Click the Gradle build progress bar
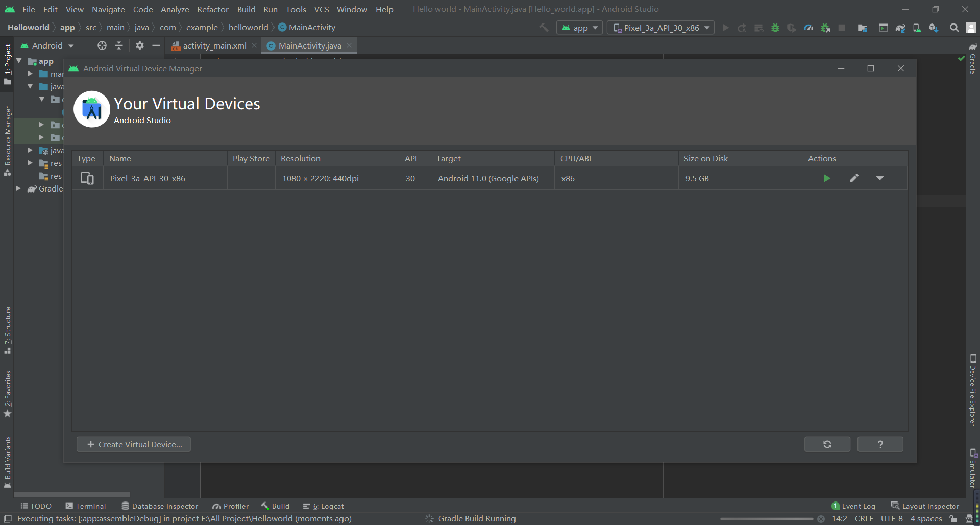The image size is (980, 526). [767, 519]
